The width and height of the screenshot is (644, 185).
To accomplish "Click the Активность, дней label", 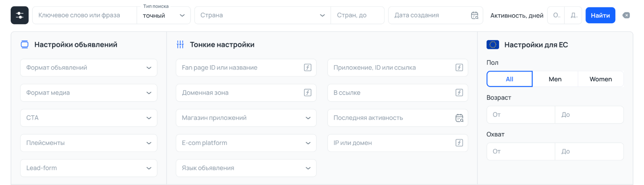I will (517, 15).
